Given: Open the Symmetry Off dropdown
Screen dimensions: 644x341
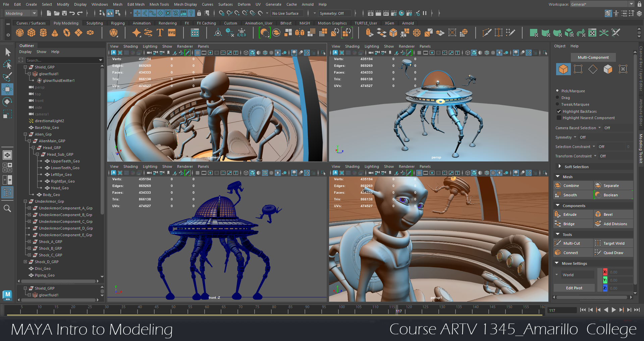Looking at the screenshot, I should (335, 13).
